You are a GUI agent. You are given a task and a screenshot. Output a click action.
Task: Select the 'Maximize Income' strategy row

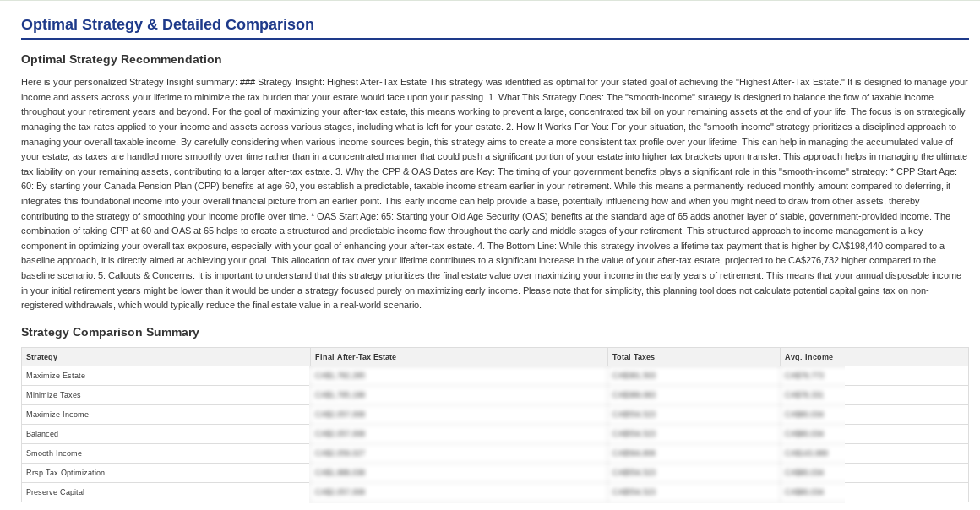pos(57,415)
